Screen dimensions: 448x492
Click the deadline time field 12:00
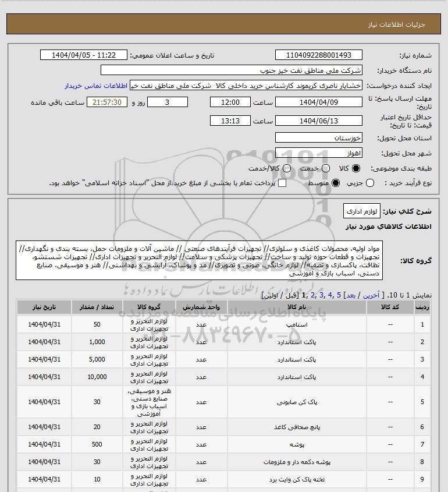[230, 102]
